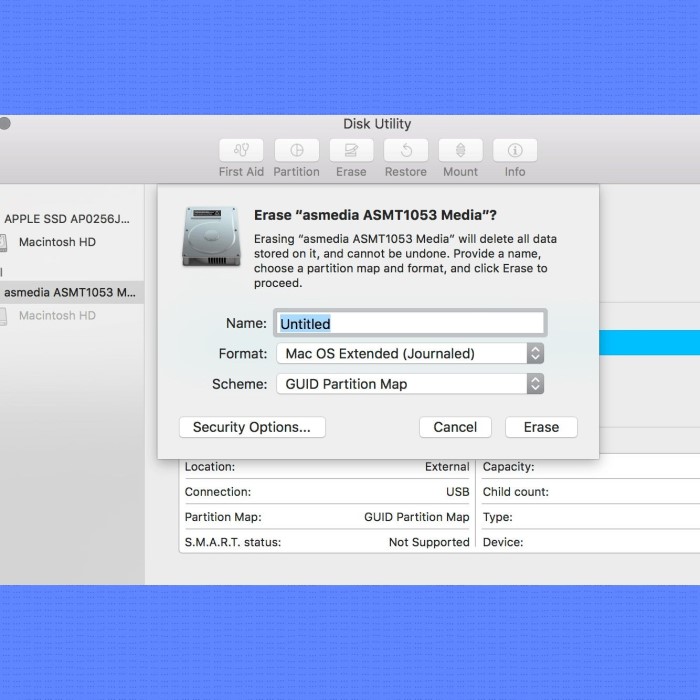Click the Location: External row
The width and height of the screenshot is (700, 700).
click(x=327, y=467)
